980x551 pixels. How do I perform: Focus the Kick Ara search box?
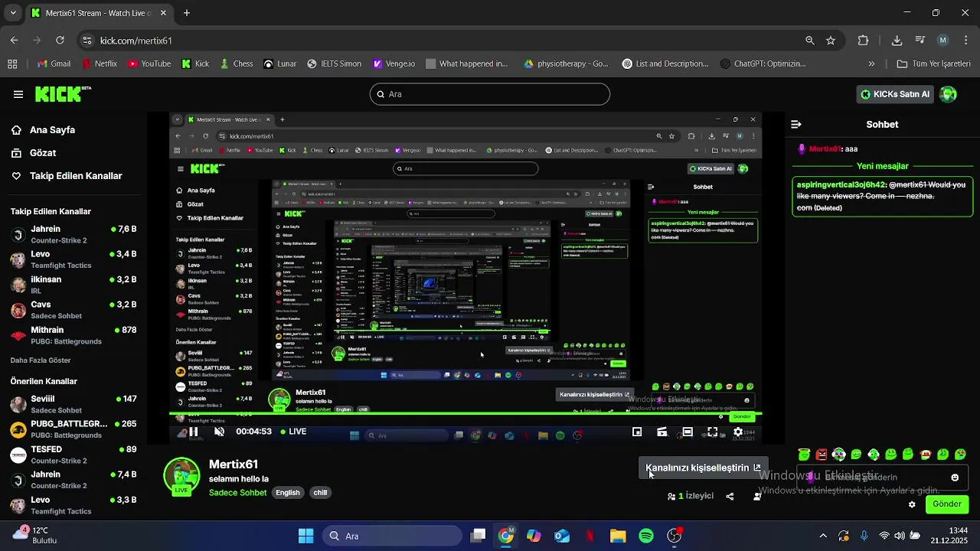[x=490, y=94]
